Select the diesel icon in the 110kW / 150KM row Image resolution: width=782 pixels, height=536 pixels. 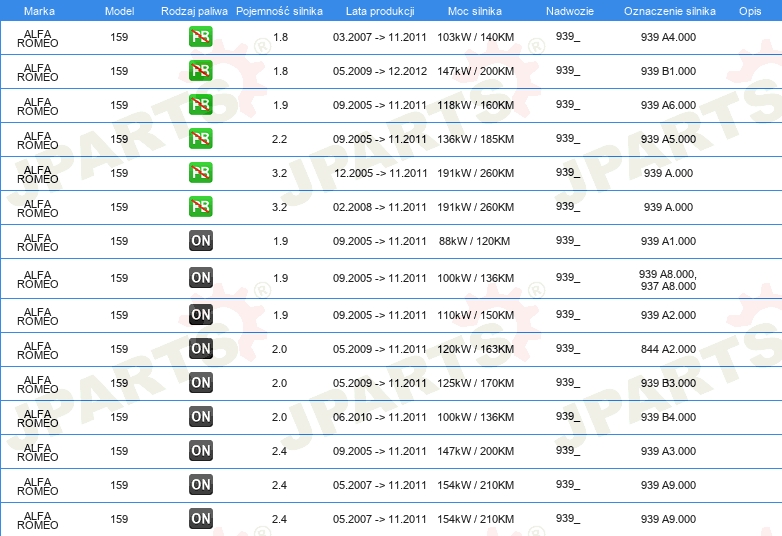[200, 315]
